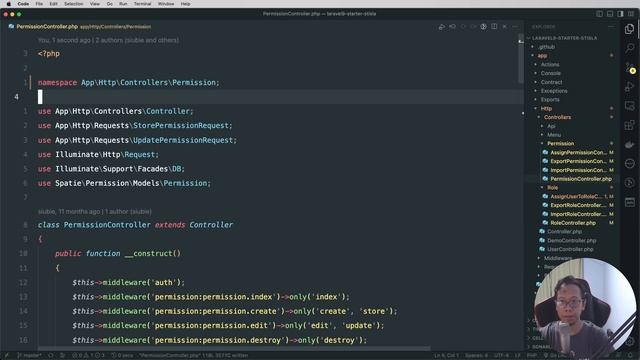The height and width of the screenshot is (360, 640).
Task: Toggle the primary side bar layout icon
Action: (599, 14)
